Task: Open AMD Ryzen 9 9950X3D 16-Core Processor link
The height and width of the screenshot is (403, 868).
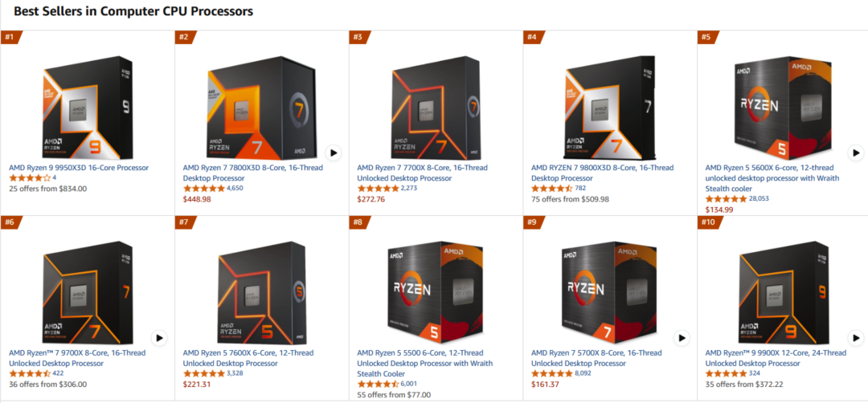Action: [79, 168]
